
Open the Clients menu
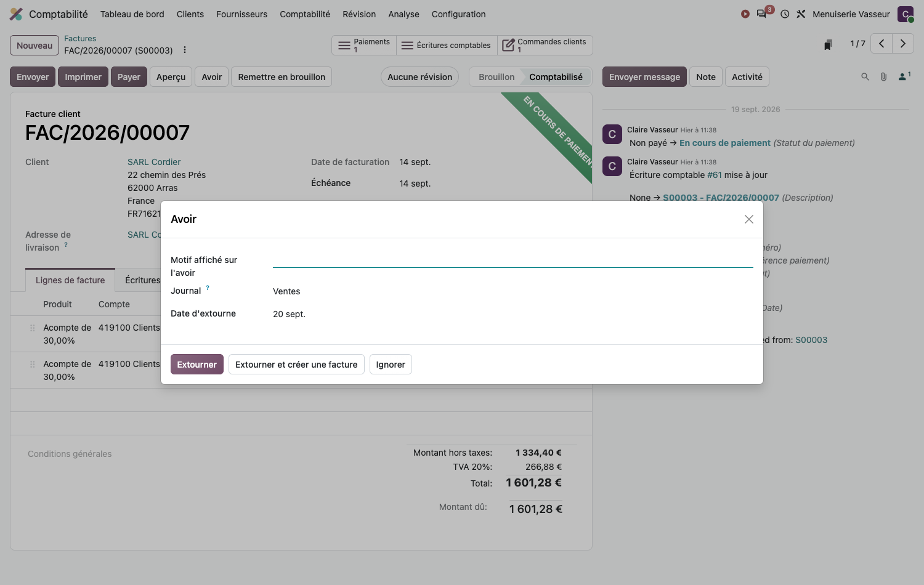click(x=190, y=14)
